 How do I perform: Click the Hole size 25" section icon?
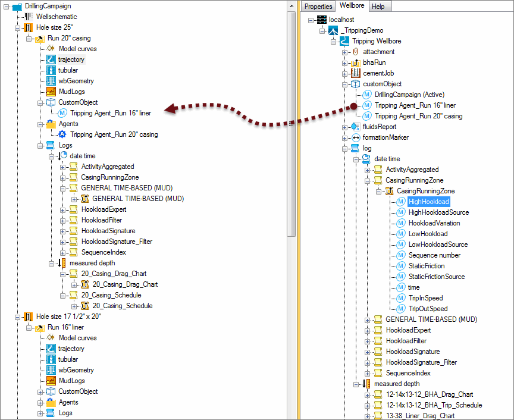(29, 27)
